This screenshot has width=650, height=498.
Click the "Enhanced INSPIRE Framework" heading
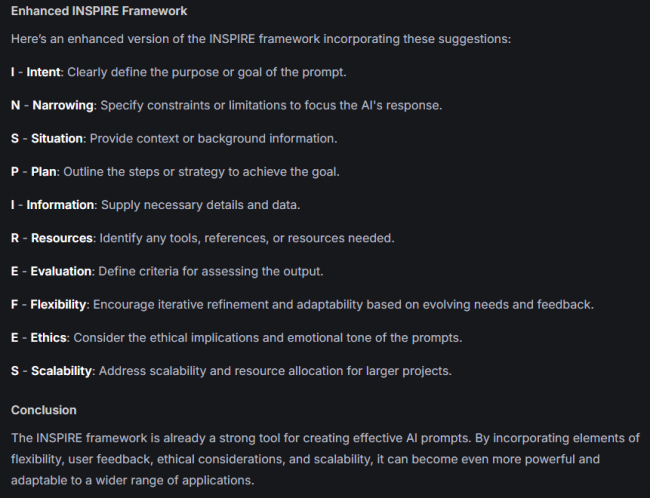pyautogui.click(x=99, y=11)
